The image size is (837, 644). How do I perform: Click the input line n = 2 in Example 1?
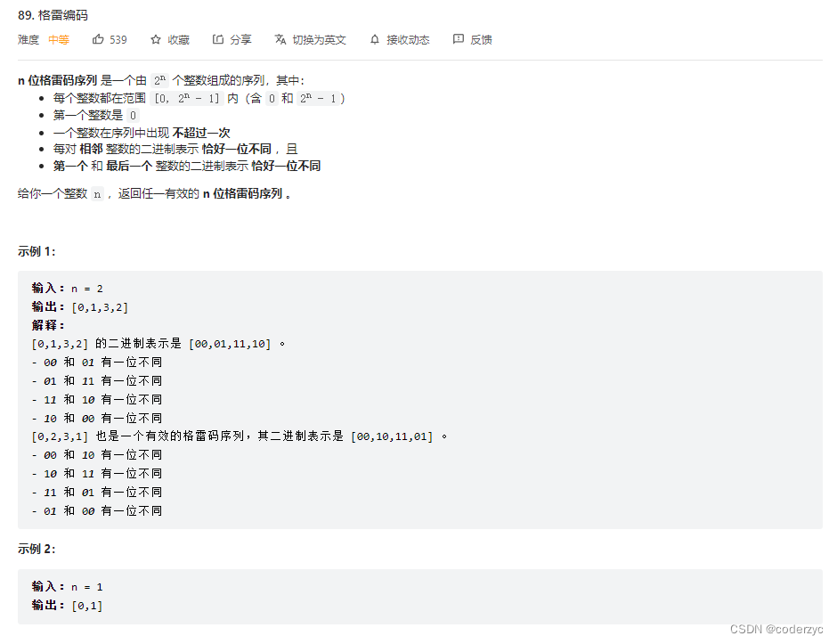(x=87, y=288)
